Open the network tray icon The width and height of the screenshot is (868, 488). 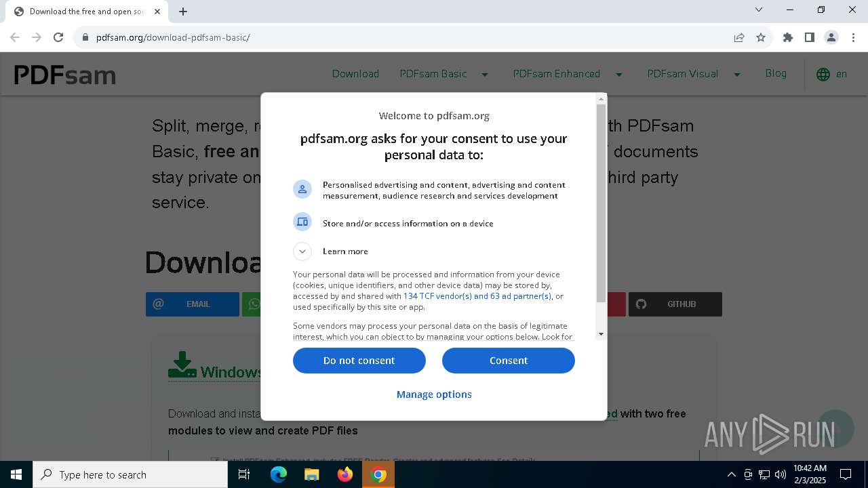pyautogui.click(x=764, y=474)
